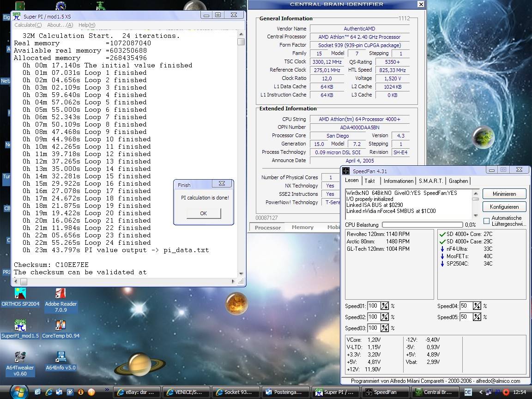Click the clock showing 12:54
The height and width of the screenshot is (399, 532).
520,392
